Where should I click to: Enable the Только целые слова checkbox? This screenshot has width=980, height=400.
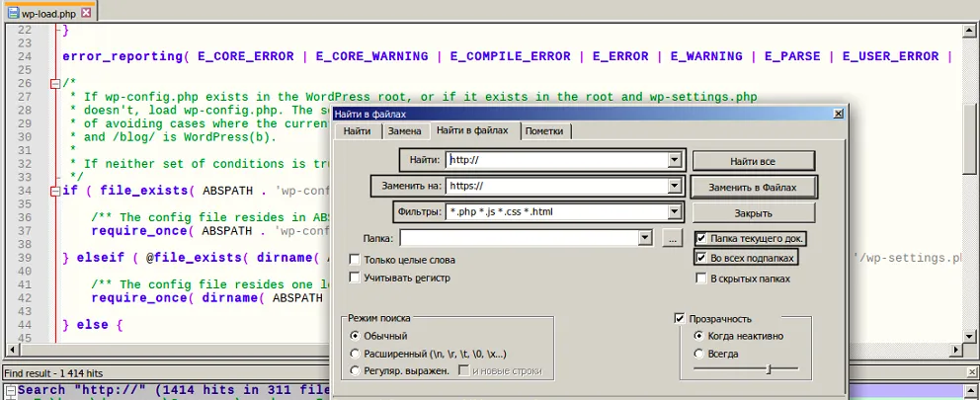point(355,260)
